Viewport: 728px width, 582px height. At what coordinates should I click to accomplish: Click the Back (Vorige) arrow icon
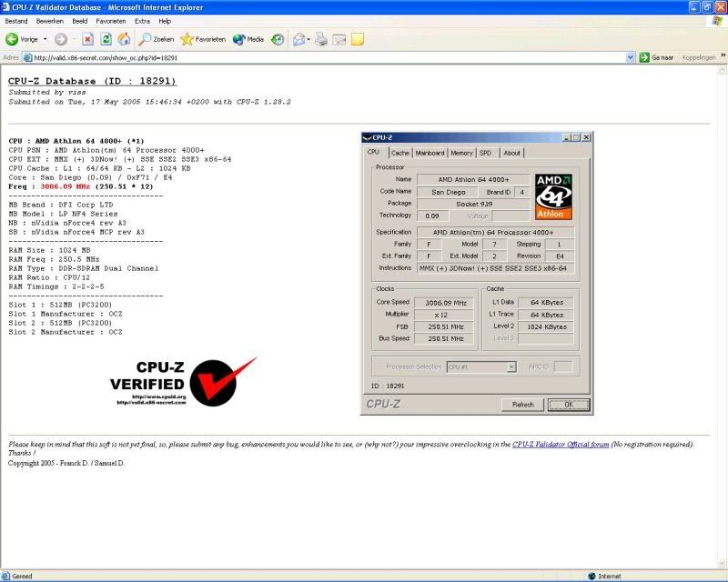tap(12, 39)
